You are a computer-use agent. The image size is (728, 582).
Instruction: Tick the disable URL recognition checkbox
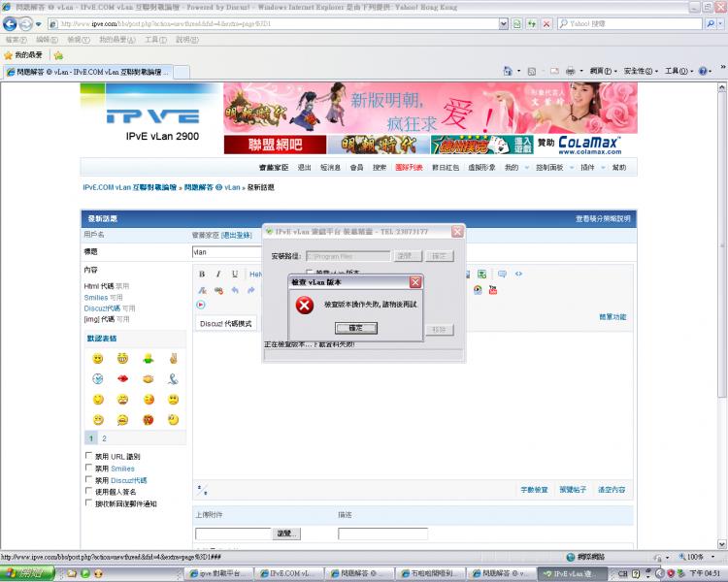tap(88, 456)
